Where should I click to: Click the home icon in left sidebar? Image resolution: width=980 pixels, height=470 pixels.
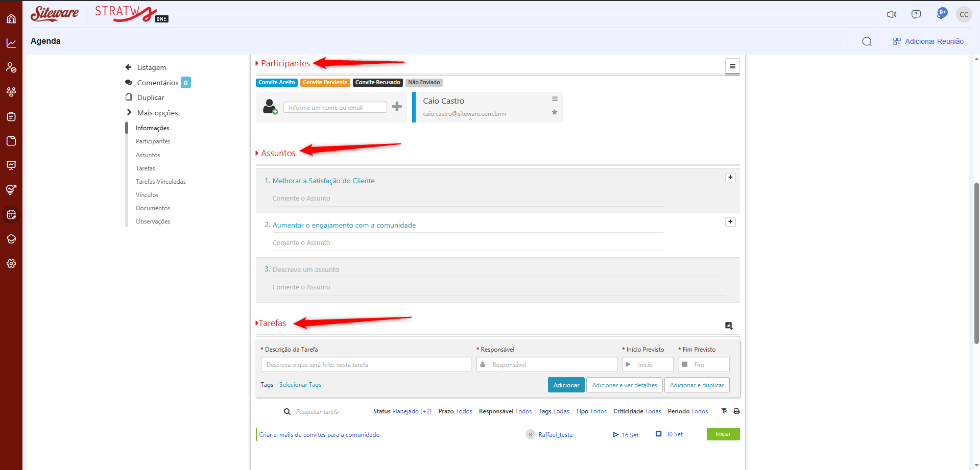point(11,19)
